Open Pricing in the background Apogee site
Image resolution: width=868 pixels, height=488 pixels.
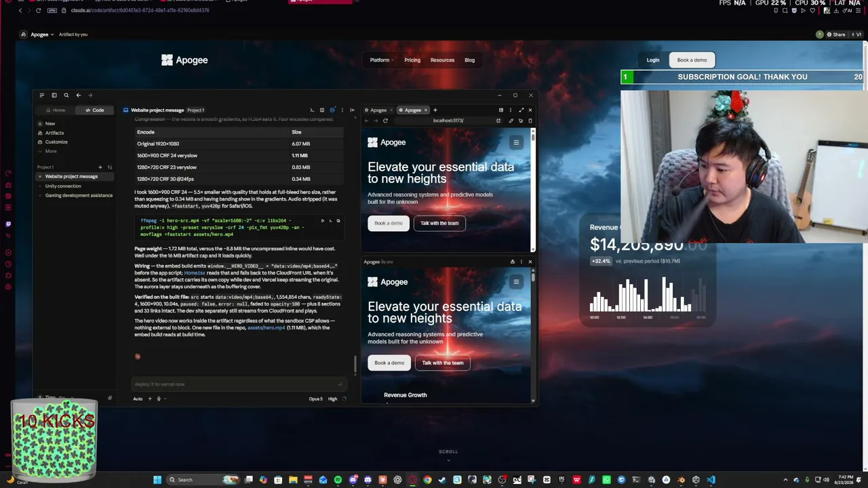(x=412, y=60)
